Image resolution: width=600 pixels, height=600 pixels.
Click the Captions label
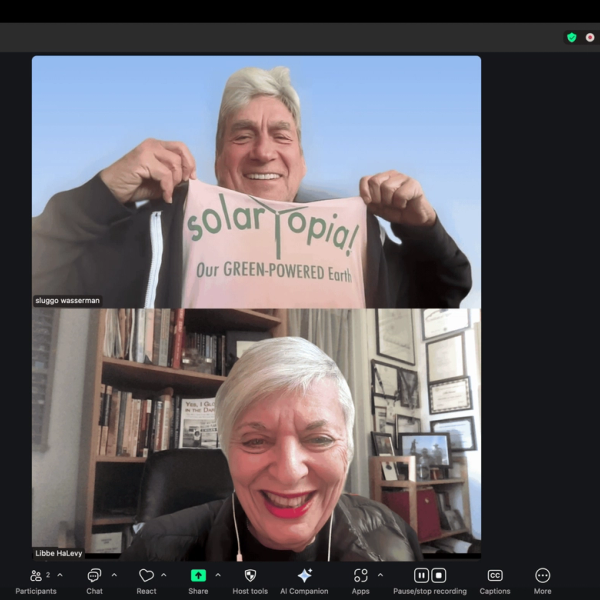pyautogui.click(x=495, y=591)
